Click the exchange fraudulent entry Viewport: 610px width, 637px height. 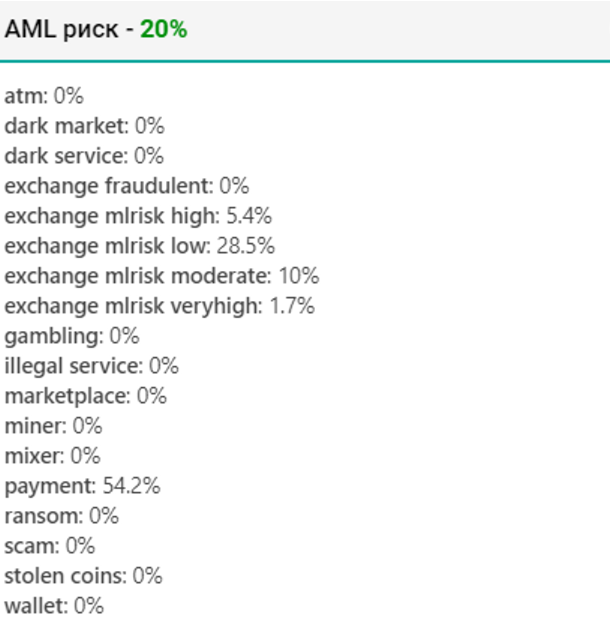click(126, 186)
